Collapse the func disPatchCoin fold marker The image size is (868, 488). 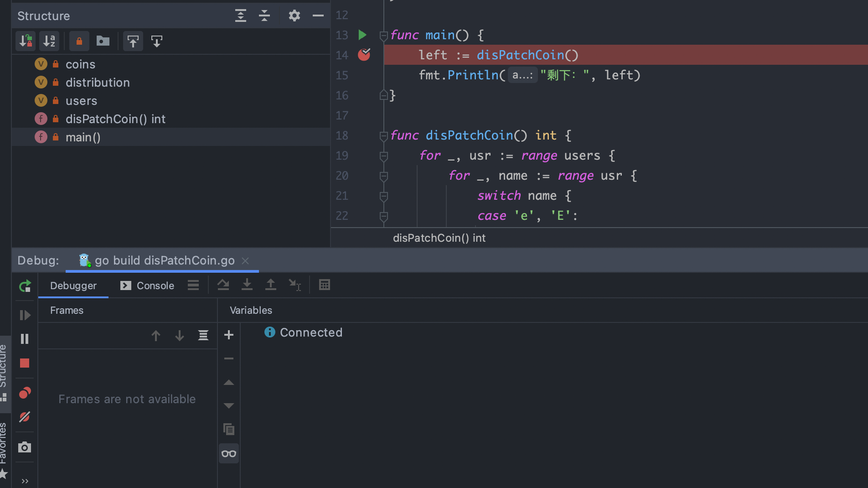(383, 135)
